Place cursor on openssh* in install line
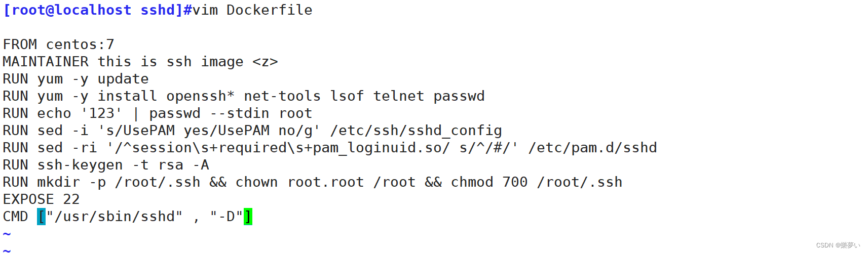868x253 pixels. (201, 96)
